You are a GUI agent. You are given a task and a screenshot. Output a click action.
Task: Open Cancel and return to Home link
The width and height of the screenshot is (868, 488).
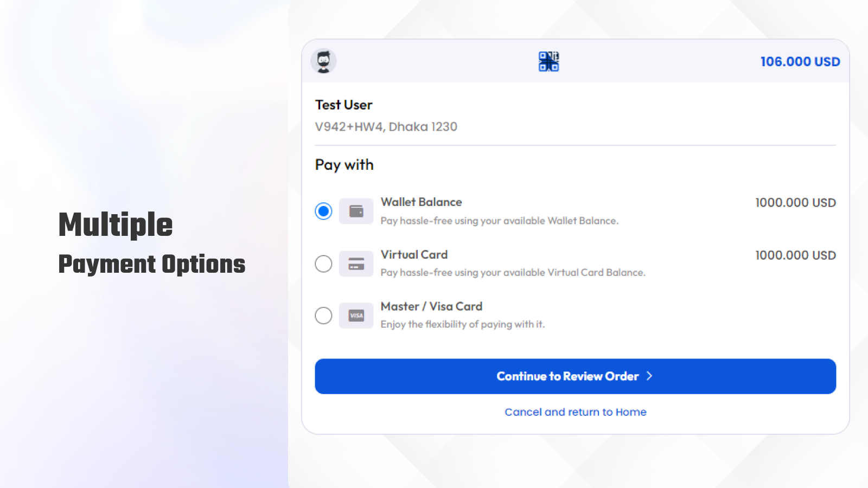[575, 412]
